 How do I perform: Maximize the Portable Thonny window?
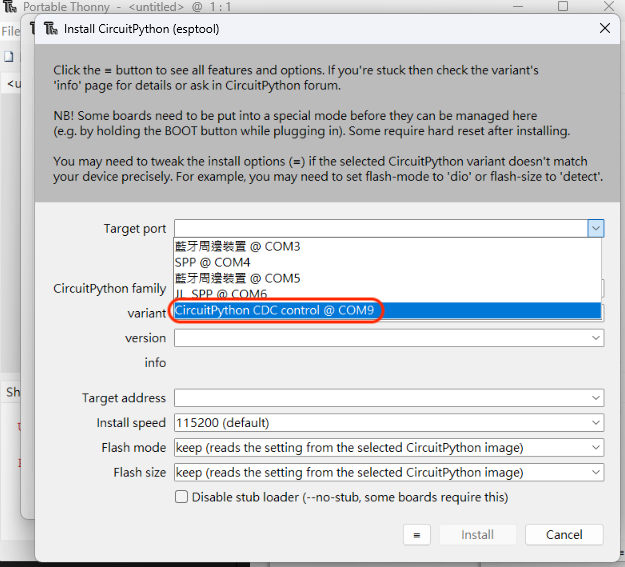tap(563, 6)
